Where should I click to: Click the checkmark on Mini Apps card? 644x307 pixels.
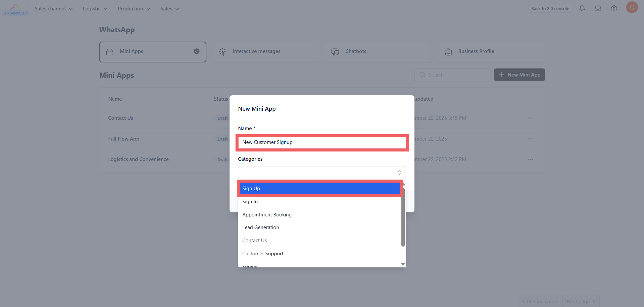click(x=197, y=51)
